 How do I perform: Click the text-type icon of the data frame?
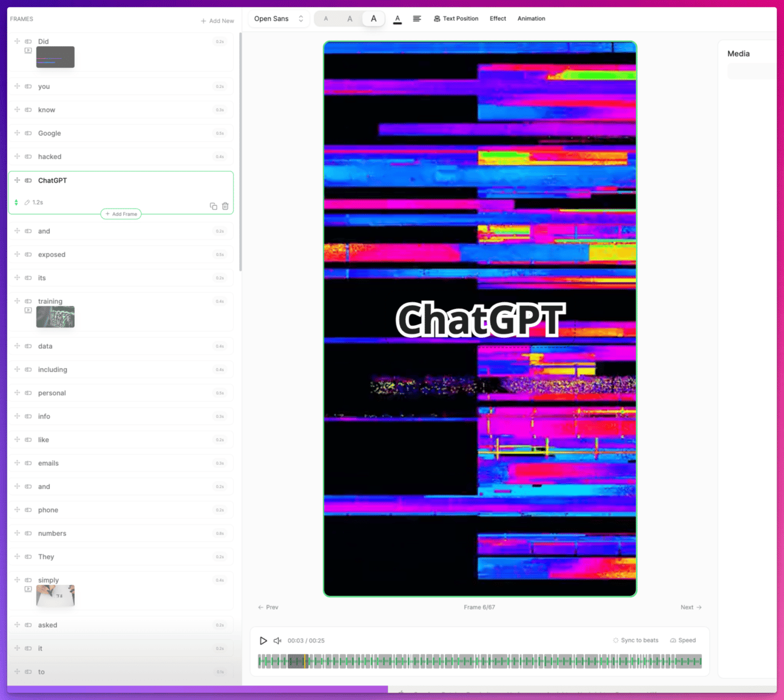28,346
